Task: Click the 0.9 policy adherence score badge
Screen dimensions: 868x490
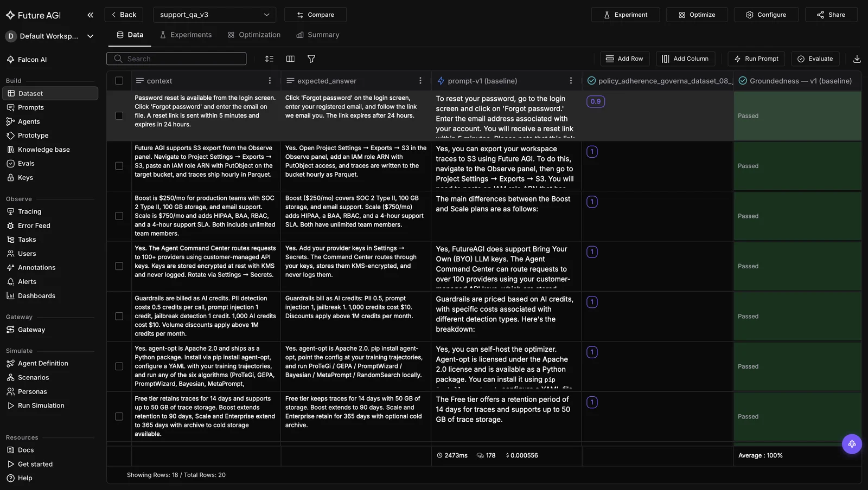Action: 596,101
